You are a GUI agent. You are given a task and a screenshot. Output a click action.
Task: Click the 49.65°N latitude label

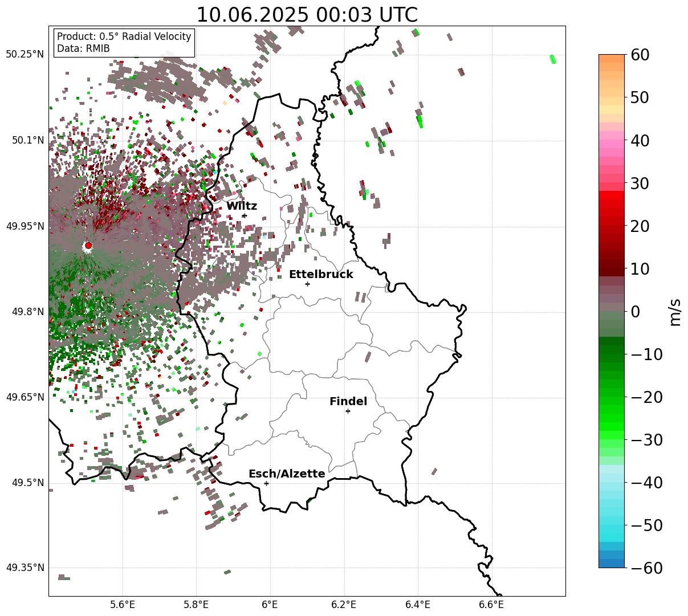25,397
